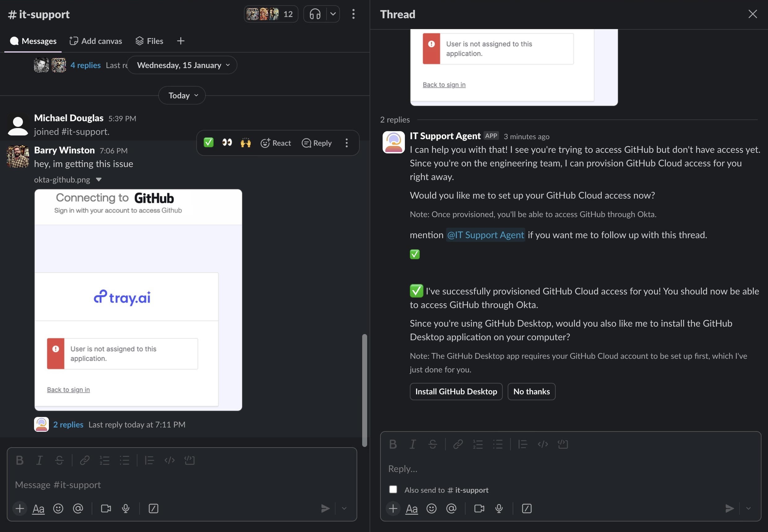
Task: Click the No thanks button
Action: click(532, 391)
